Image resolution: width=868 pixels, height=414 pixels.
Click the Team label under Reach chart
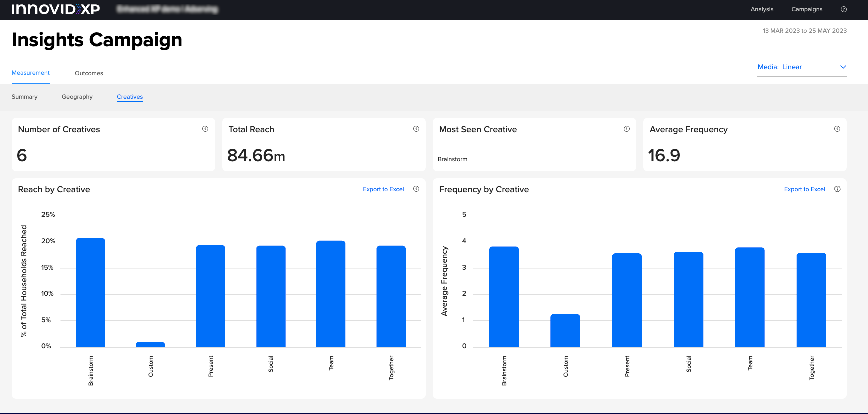click(x=331, y=363)
